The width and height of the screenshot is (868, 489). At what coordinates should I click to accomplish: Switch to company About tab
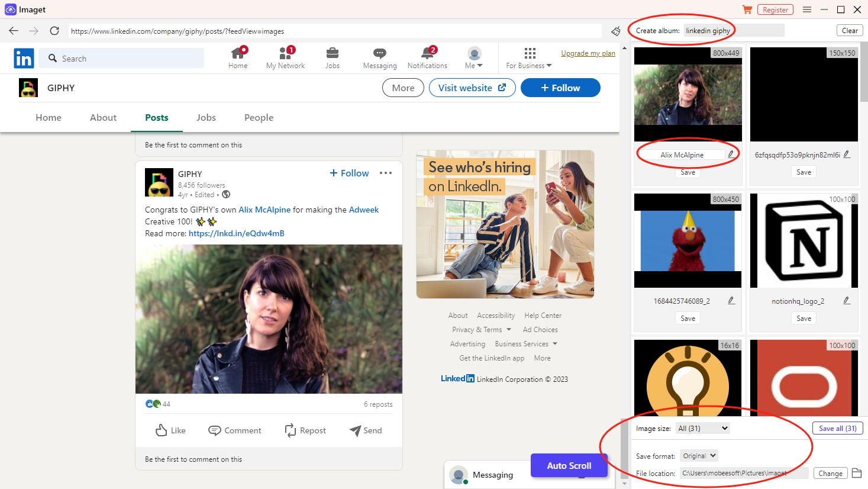click(103, 117)
